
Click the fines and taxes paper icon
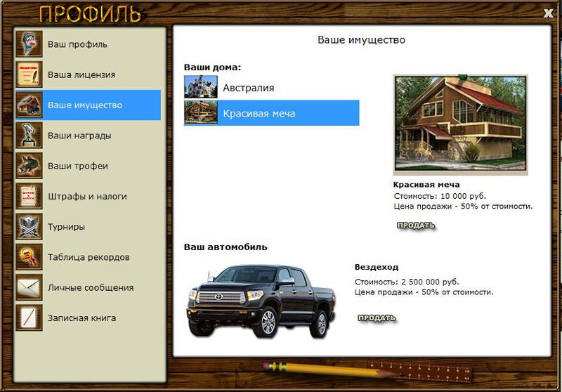click(x=29, y=197)
